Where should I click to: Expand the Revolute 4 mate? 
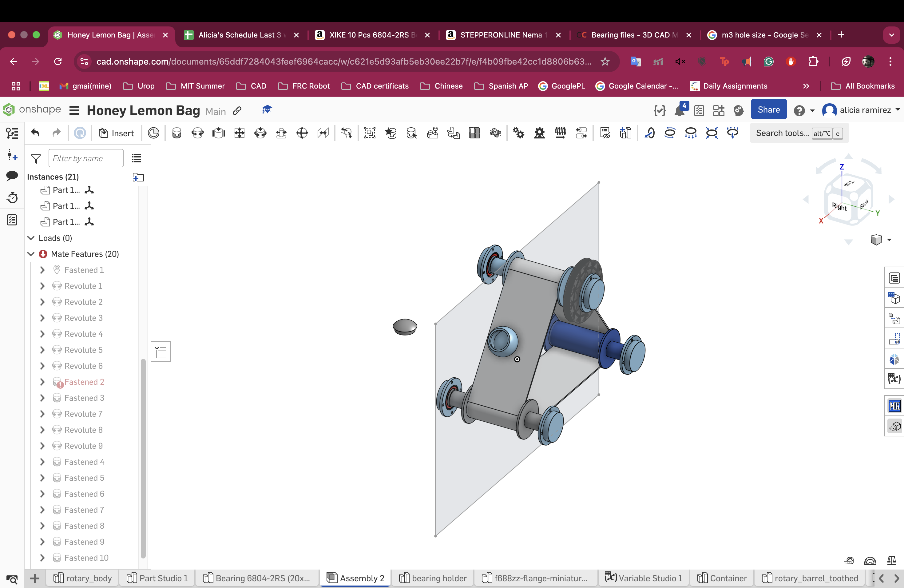(x=42, y=334)
